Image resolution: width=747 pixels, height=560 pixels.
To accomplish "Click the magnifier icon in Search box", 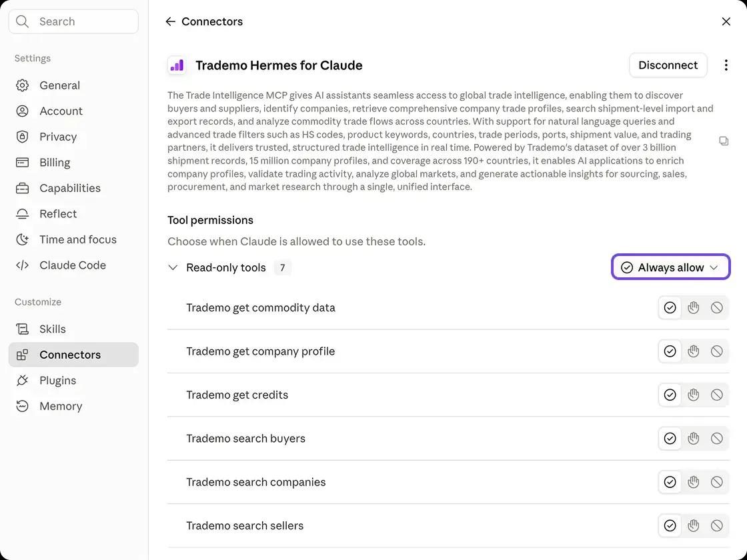I will tap(23, 21).
